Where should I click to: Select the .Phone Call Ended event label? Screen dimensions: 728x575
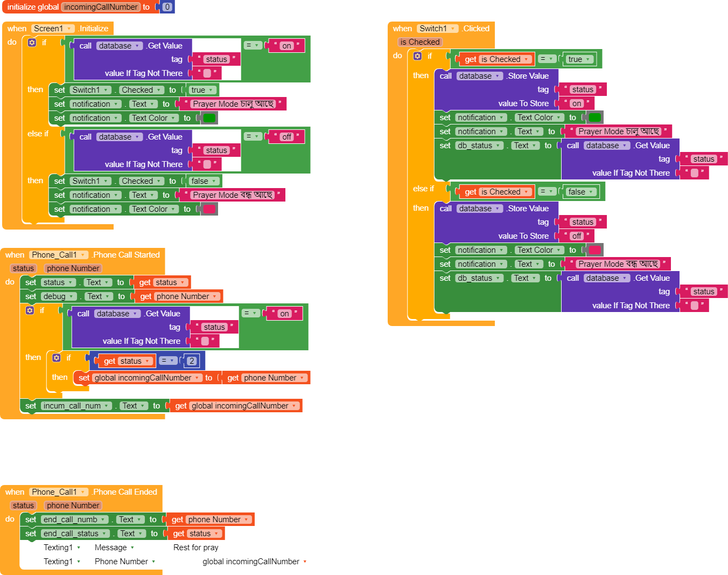[x=124, y=492]
